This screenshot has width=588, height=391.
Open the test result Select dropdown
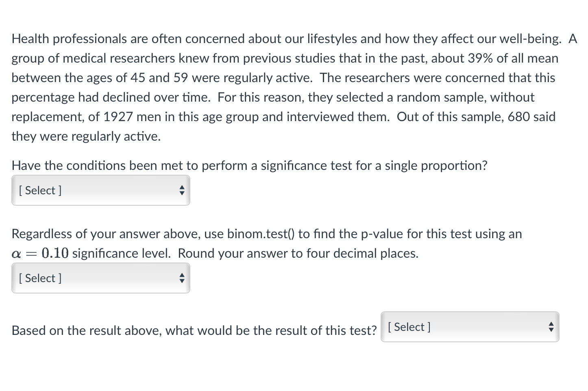(x=470, y=327)
